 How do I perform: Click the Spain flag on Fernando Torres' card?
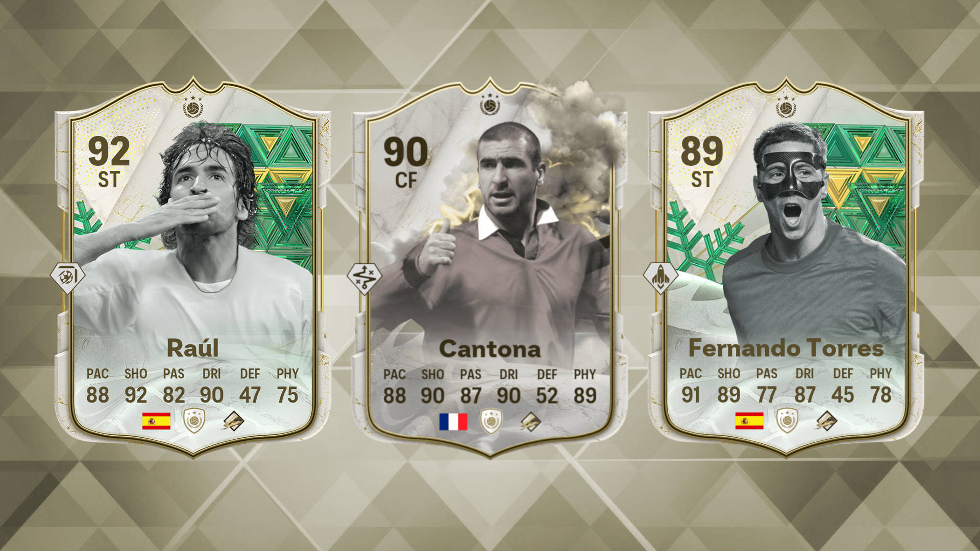pos(749,421)
